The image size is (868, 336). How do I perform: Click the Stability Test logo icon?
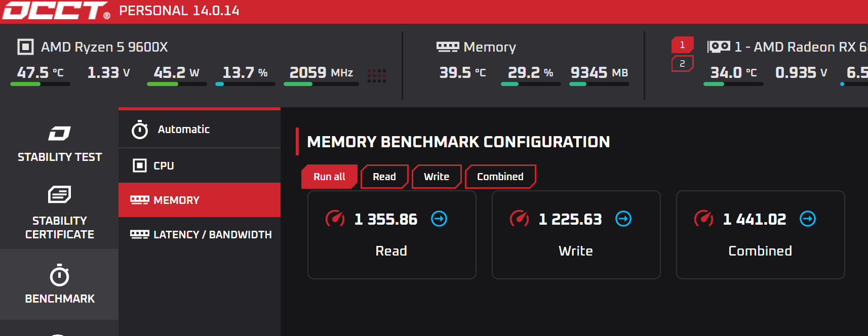click(x=59, y=134)
